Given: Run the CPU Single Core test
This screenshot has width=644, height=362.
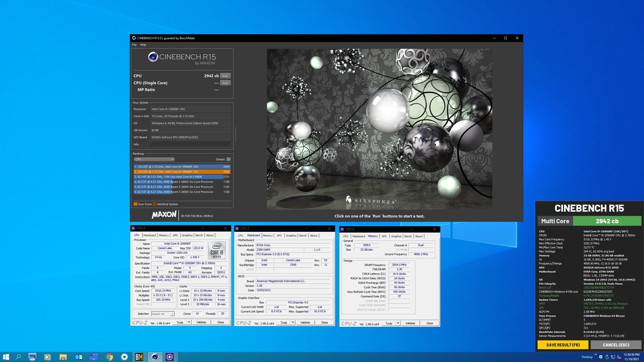Looking at the screenshot, I should [x=225, y=83].
